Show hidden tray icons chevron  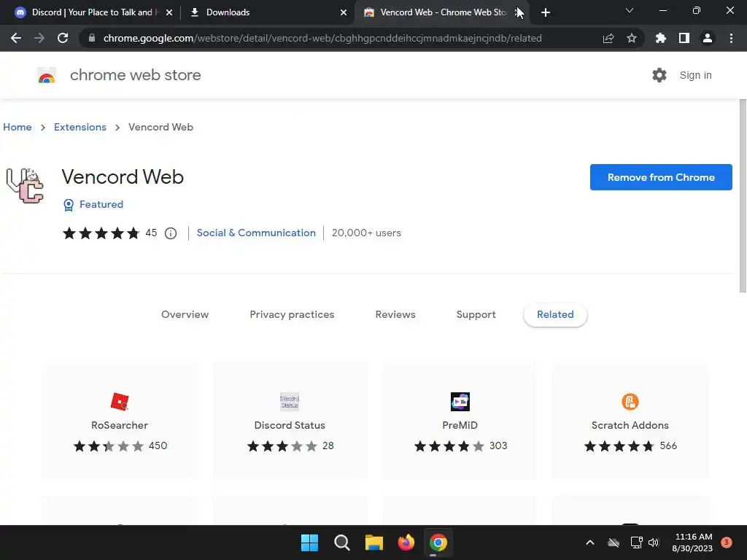(x=589, y=542)
